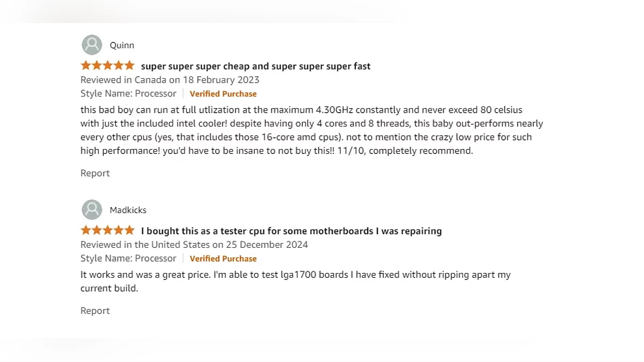Click the fifth star in Quinn's rating

click(x=129, y=66)
